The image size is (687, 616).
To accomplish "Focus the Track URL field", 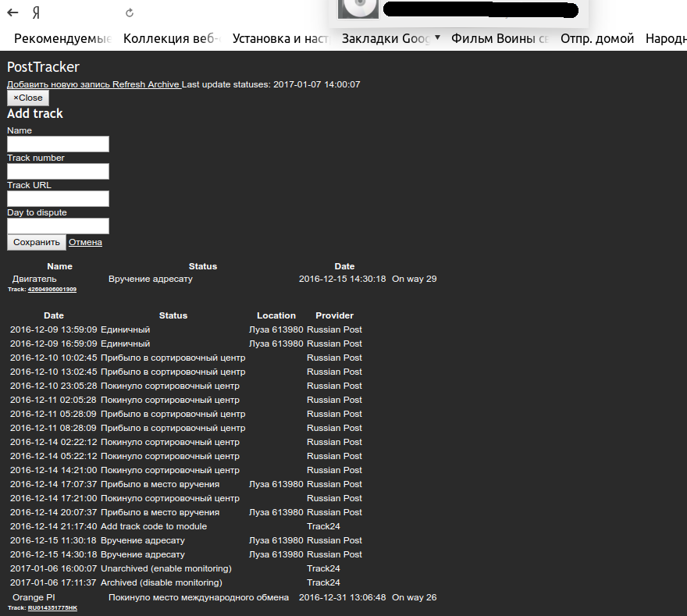I will coord(58,198).
